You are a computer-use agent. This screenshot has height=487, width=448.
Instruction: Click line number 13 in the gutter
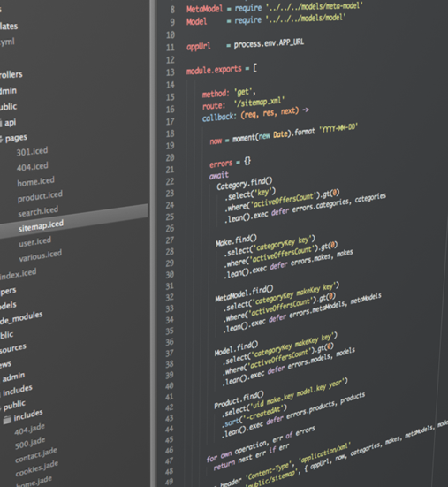[x=171, y=72]
